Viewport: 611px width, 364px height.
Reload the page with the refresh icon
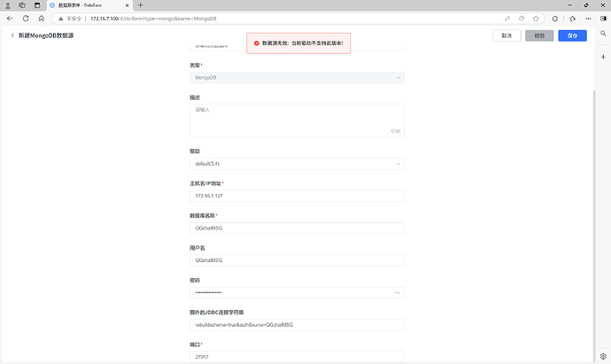pos(26,19)
